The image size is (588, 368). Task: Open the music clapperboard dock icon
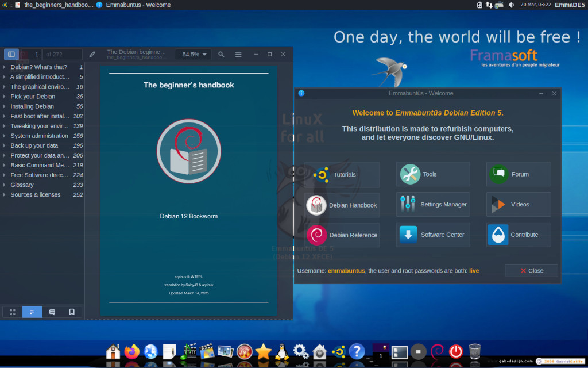coord(188,352)
